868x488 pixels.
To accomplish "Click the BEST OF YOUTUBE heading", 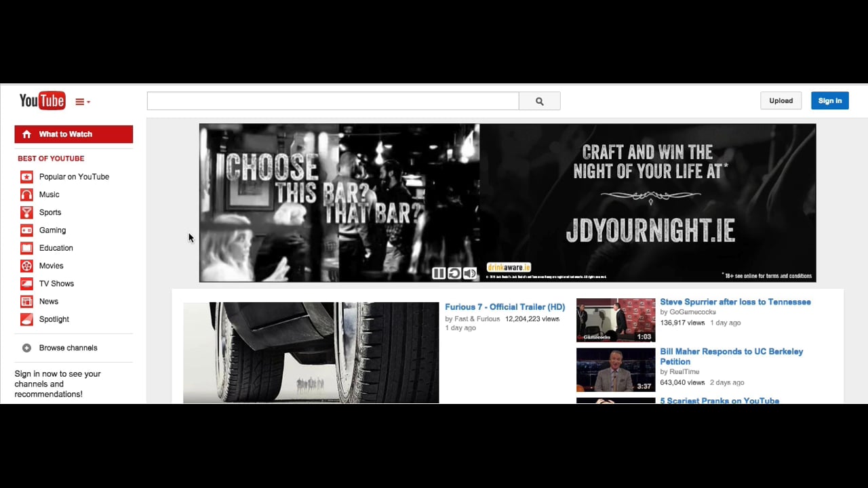I will 51,159.
